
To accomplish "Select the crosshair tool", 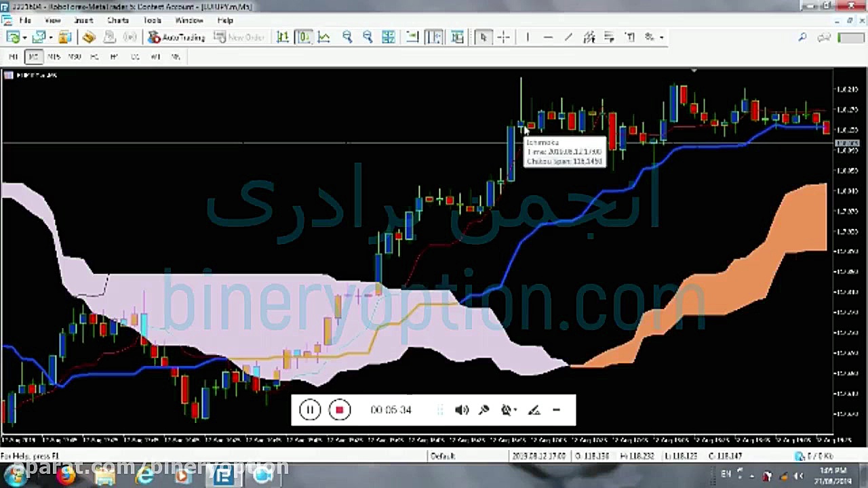I will (503, 37).
